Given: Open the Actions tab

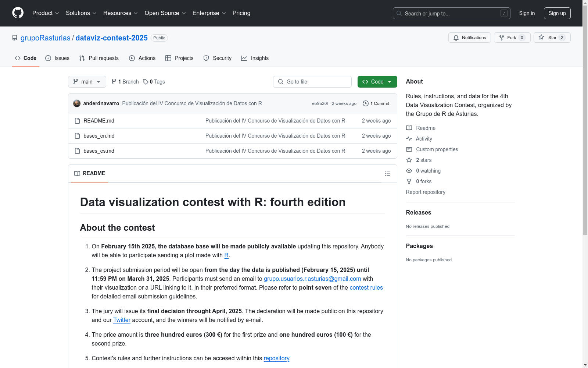Looking at the screenshot, I should click(142, 58).
